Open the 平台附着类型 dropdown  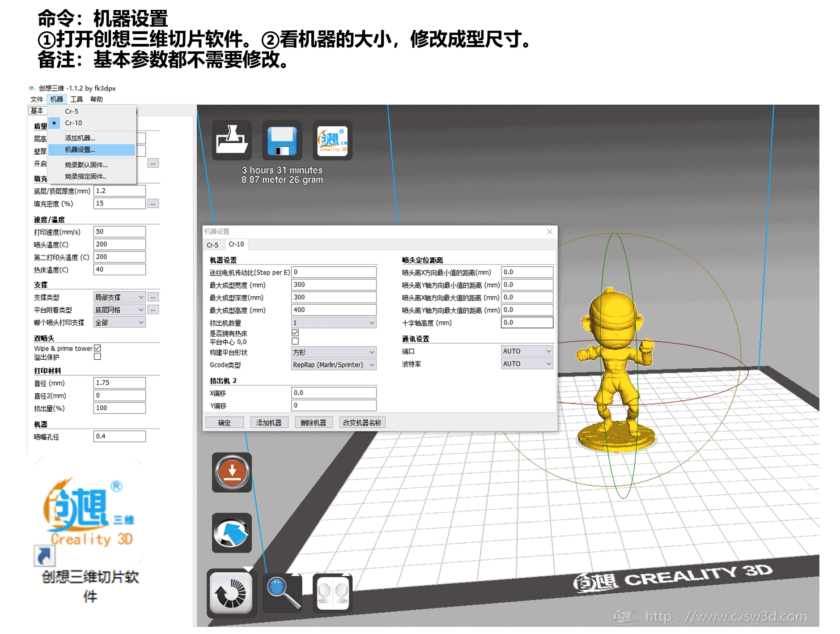click(x=119, y=310)
